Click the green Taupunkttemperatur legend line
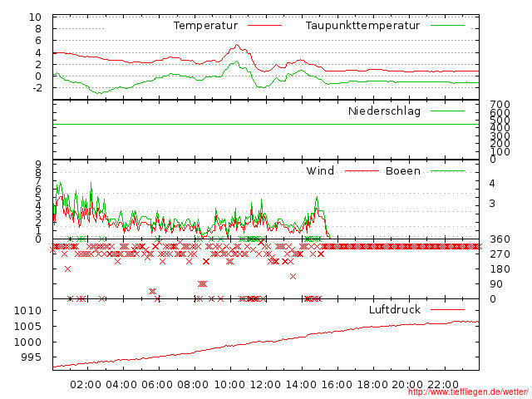The height and width of the screenshot is (399, 532). tap(447, 26)
